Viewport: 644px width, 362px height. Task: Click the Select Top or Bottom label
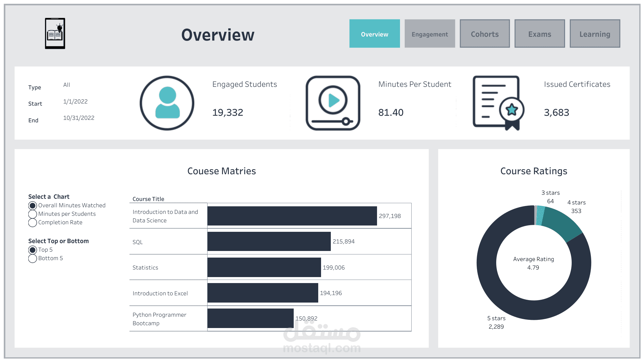coord(58,241)
